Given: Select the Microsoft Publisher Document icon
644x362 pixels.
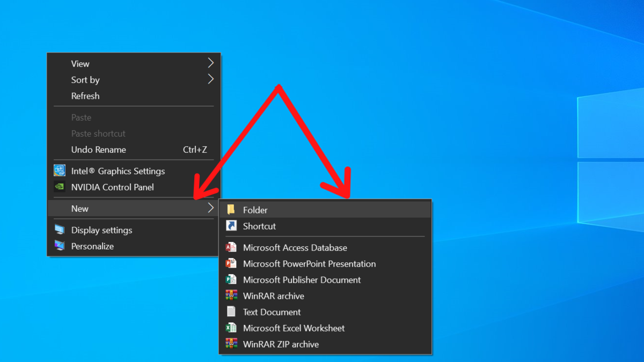Looking at the screenshot, I should [231, 279].
